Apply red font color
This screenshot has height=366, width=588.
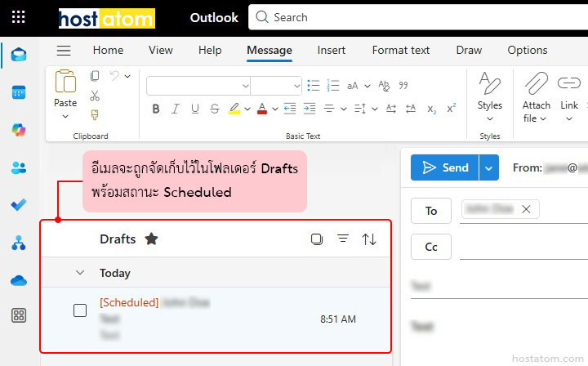click(x=262, y=109)
